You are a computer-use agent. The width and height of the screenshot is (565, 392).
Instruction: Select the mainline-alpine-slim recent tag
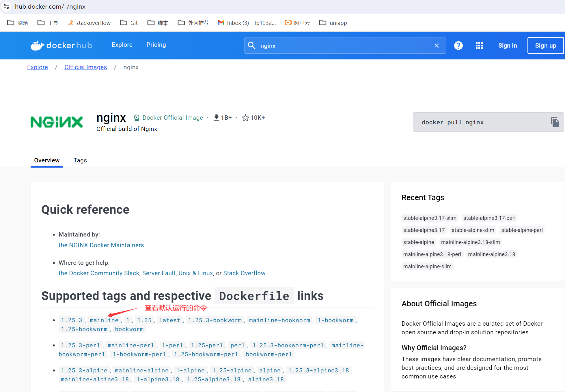point(427,267)
